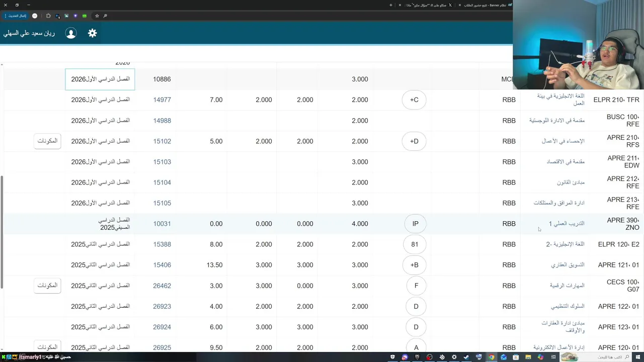Click course title مبادئ القانون
The image size is (644, 362).
[571, 183]
